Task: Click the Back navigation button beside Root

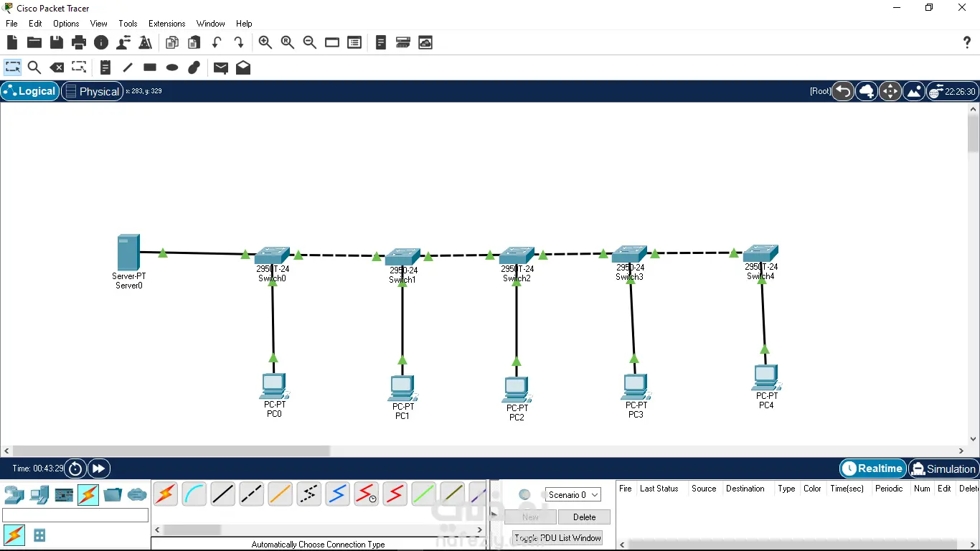Action: coord(843,91)
